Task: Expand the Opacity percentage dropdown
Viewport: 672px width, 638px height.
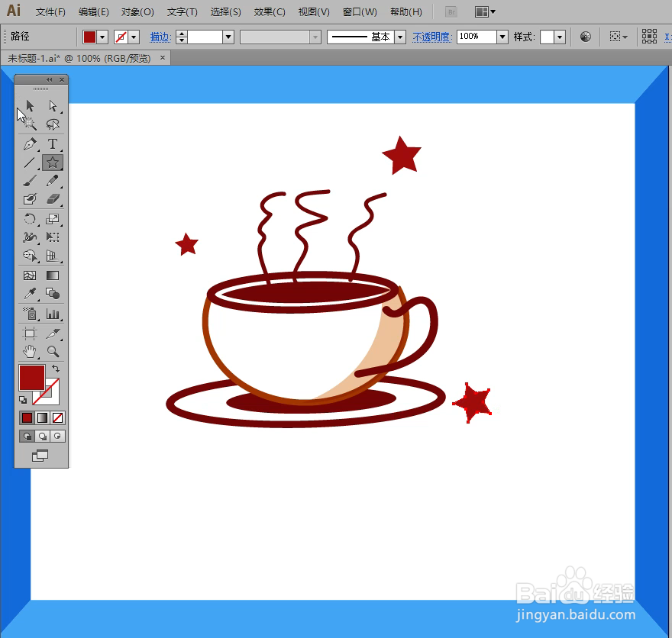Action: [x=502, y=37]
